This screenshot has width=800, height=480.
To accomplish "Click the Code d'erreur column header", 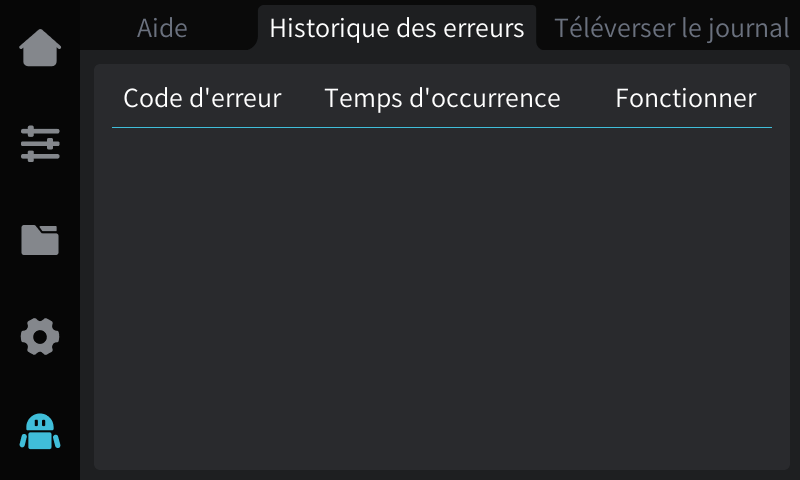I will point(202,98).
